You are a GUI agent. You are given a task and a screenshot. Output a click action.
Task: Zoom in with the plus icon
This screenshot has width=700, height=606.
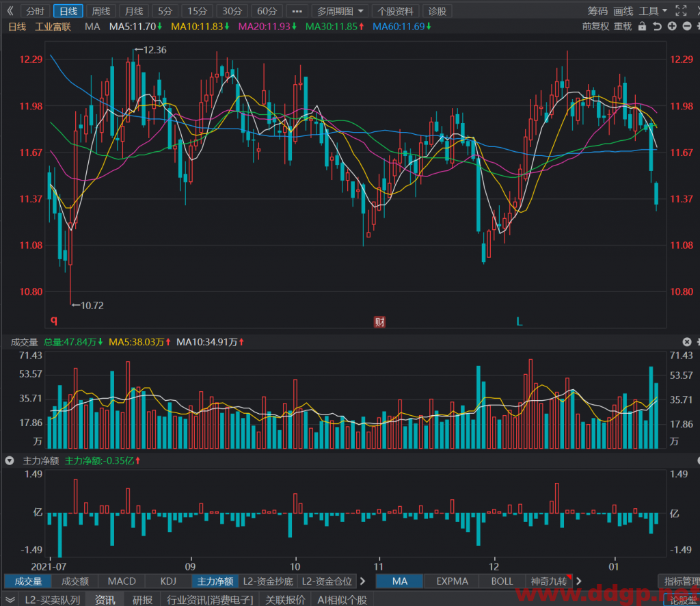[672, 27]
